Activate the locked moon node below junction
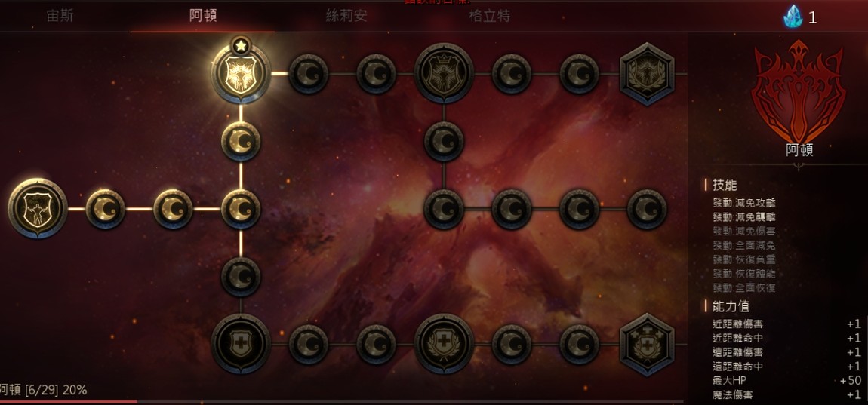 click(x=241, y=277)
